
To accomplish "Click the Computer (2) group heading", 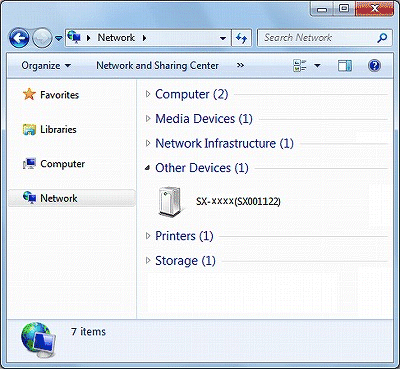I will point(192,94).
